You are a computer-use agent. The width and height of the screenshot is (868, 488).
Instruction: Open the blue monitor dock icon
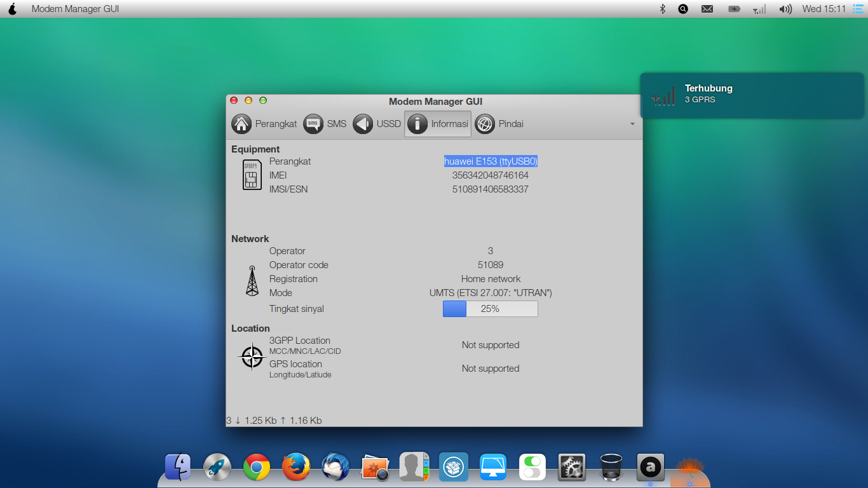pyautogui.click(x=493, y=467)
